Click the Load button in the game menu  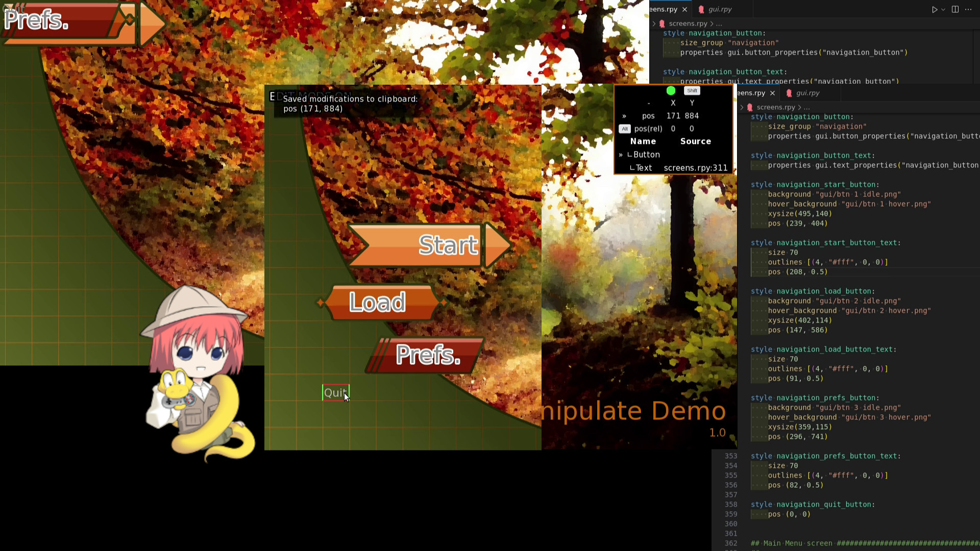tap(379, 302)
